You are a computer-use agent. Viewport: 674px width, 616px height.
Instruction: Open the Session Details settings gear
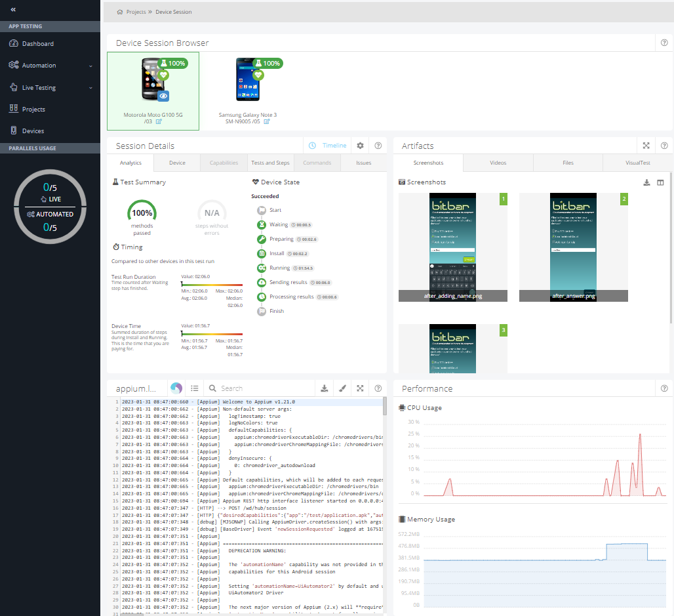359,146
